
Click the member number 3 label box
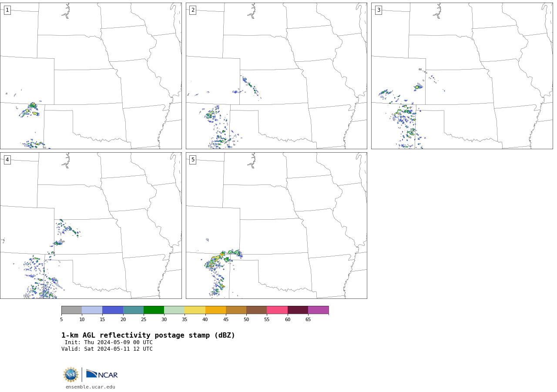378,10
